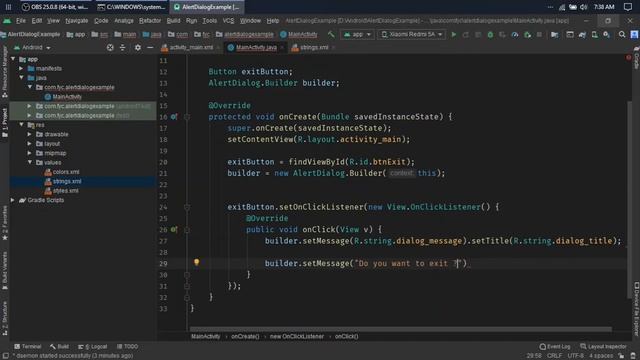The image size is (640, 360).
Task: Open the TODO tool window
Action: click(127, 347)
